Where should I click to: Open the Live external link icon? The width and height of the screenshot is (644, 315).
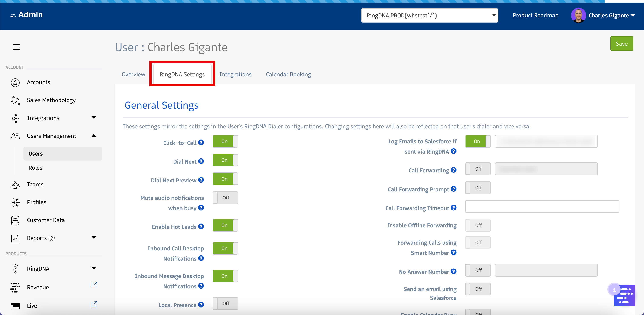[x=94, y=304]
